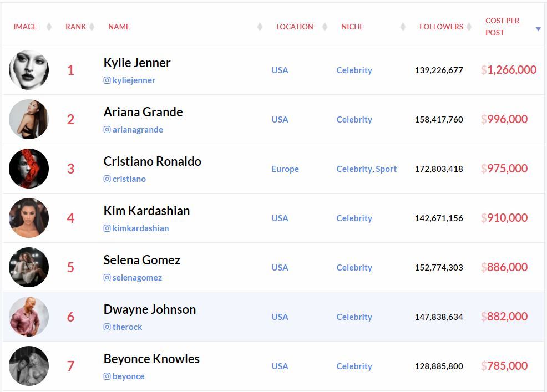Click the sort chevrons on the LOCATION header
This screenshot has width=547, height=392.
[x=323, y=26]
